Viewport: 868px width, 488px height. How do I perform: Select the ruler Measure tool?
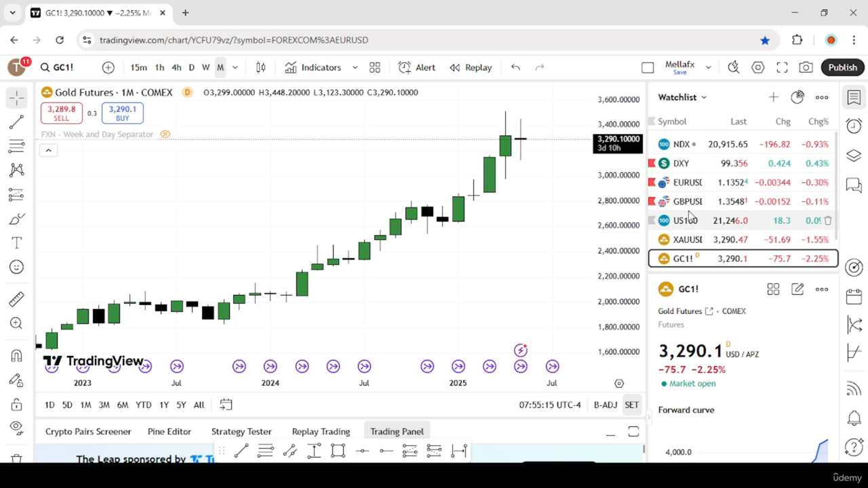17,299
